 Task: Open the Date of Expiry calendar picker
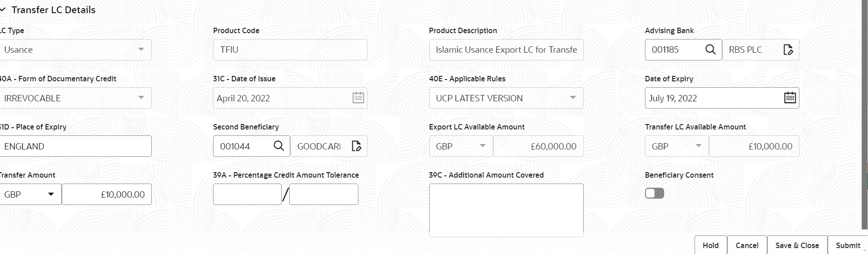(790, 98)
